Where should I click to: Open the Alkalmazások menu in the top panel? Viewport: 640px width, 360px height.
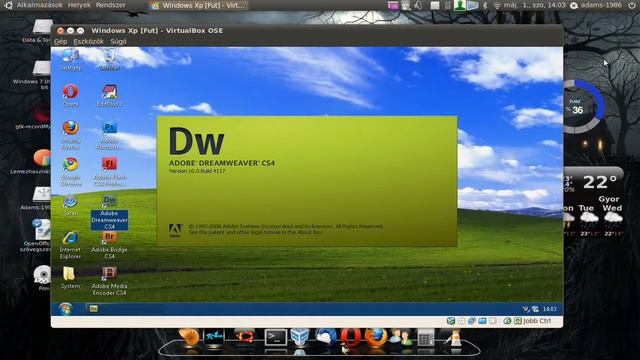(x=40, y=5)
